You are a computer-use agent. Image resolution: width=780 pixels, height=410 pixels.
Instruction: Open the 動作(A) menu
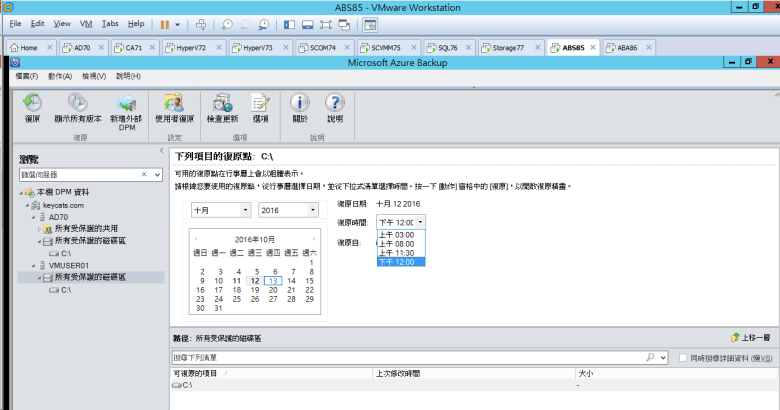point(59,76)
